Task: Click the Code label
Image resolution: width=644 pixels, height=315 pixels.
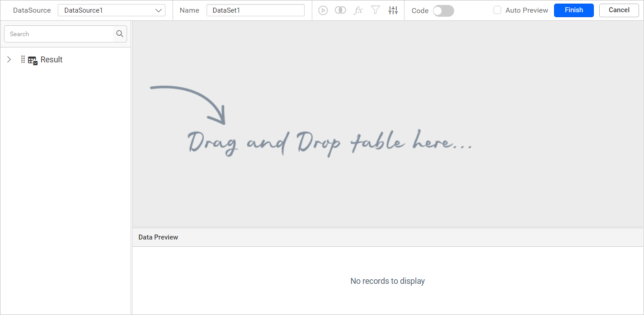Action: (420, 11)
